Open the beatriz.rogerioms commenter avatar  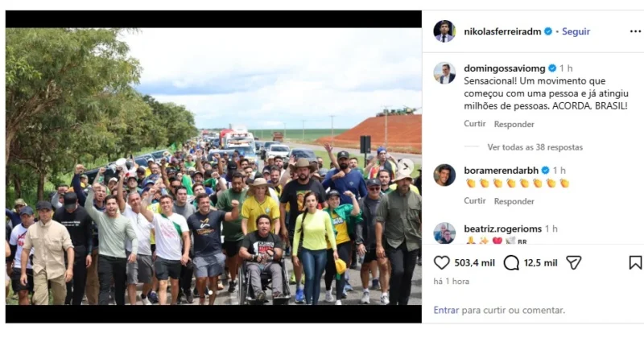(x=444, y=233)
